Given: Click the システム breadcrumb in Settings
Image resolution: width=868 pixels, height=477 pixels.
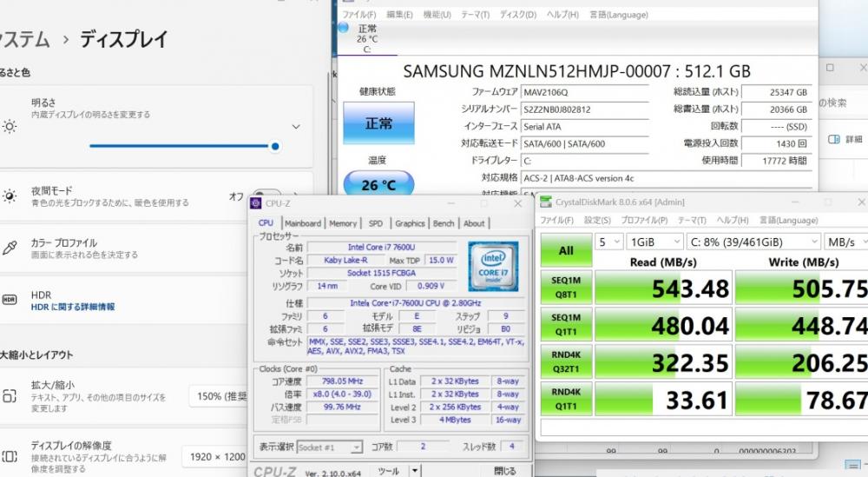Looking at the screenshot, I should coord(25,39).
